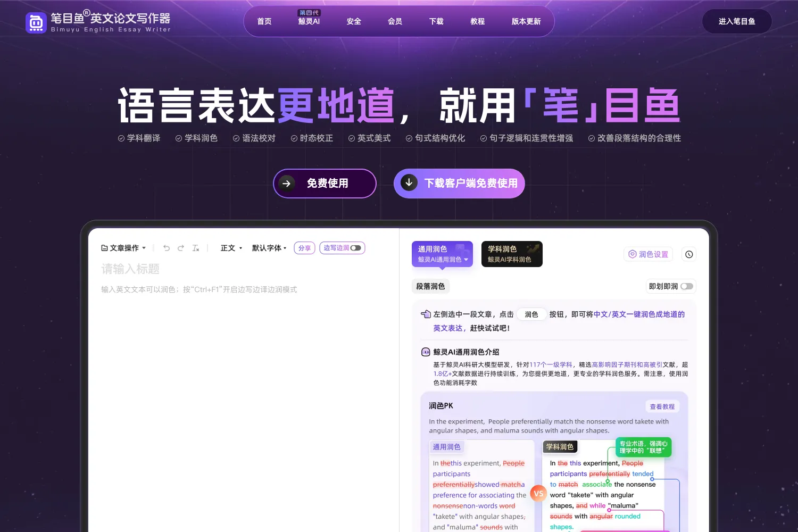Click the 语法校对 feature text
This screenshot has width=798, height=532.
click(x=259, y=138)
